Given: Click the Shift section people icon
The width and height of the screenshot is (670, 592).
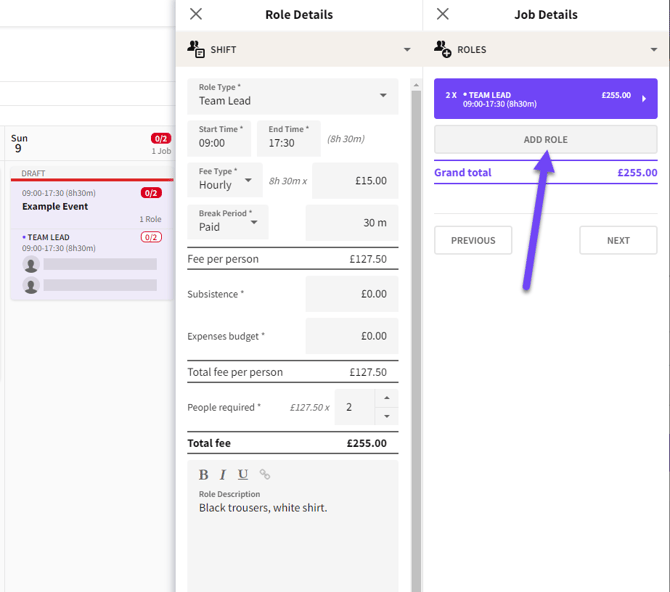Looking at the screenshot, I should tap(196, 49).
